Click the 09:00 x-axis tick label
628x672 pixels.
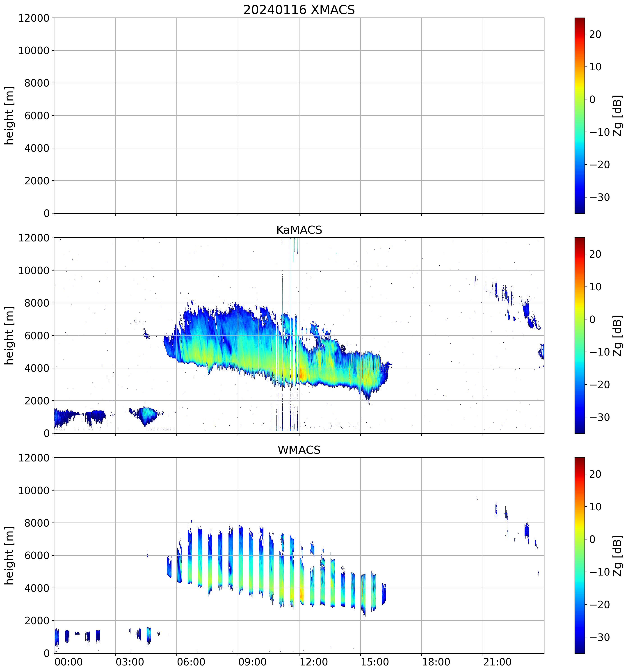[252, 662]
